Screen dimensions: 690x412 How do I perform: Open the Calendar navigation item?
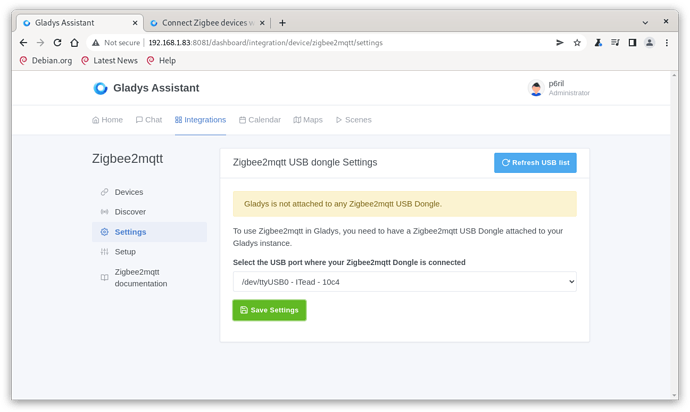click(260, 120)
